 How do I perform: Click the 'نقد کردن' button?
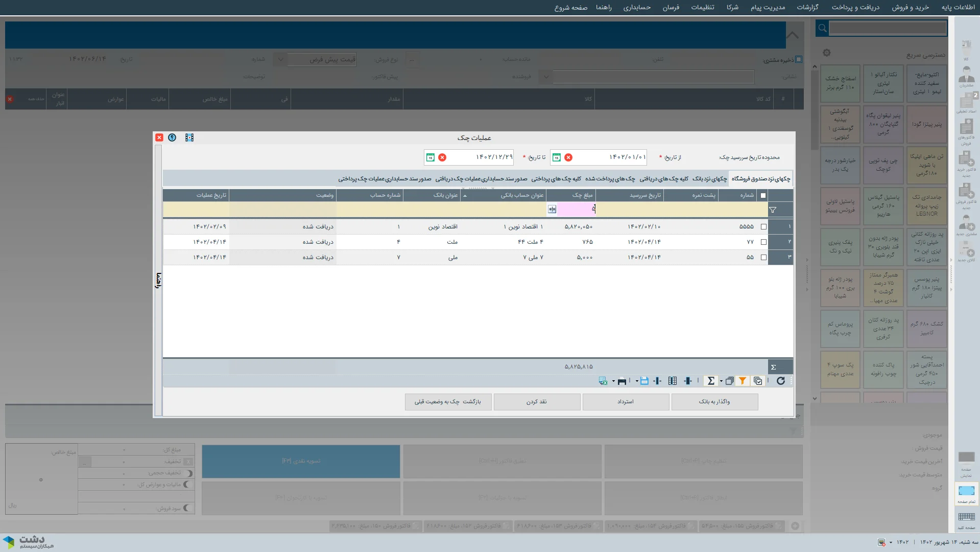tap(536, 402)
